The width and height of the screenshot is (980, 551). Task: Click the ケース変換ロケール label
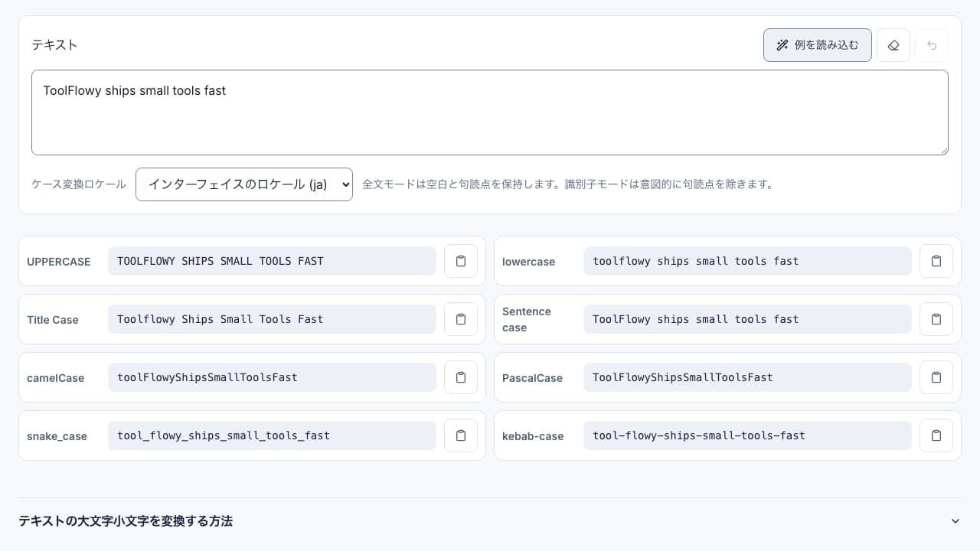point(79,184)
